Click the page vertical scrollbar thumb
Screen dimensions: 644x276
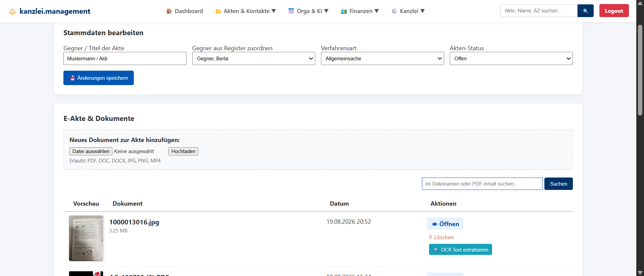click(x=640, y=70)
